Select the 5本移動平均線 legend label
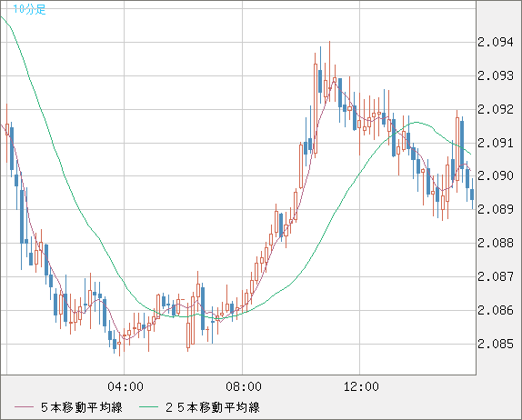Viewport: 522px width, 420px height. coord(82,407)
